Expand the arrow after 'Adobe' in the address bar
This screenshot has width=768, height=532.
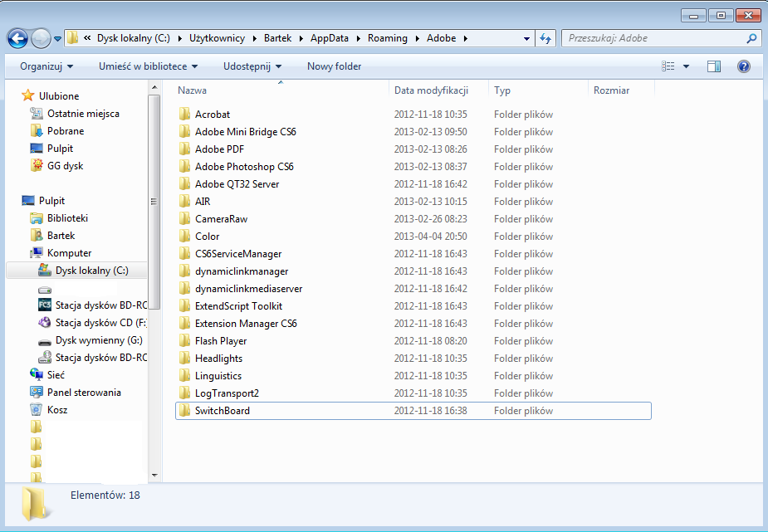point(465,38)
